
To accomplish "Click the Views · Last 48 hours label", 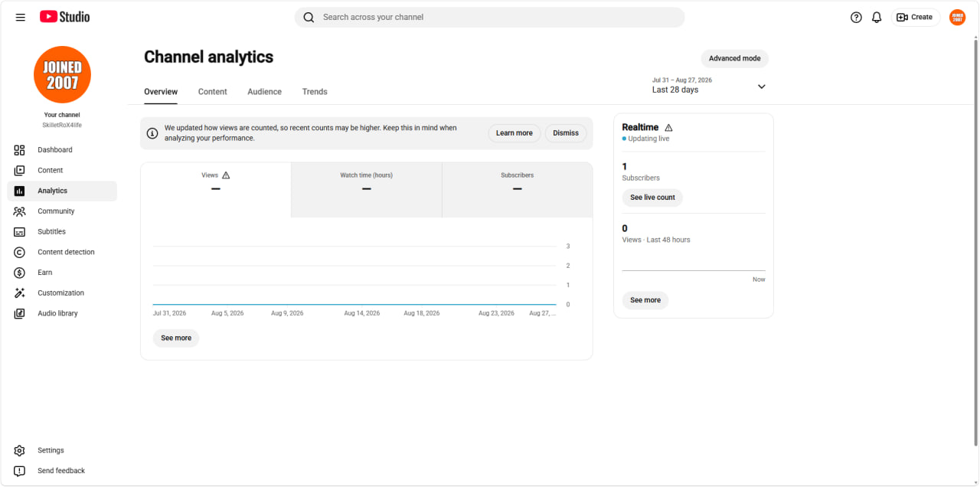I will (x=656, y=240).
